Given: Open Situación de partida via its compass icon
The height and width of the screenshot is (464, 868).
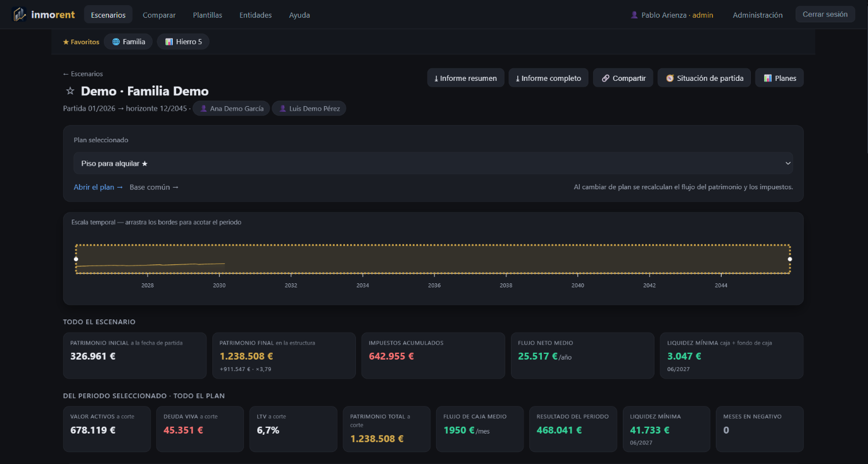Looking at the screenshot, I should (669, 78).
